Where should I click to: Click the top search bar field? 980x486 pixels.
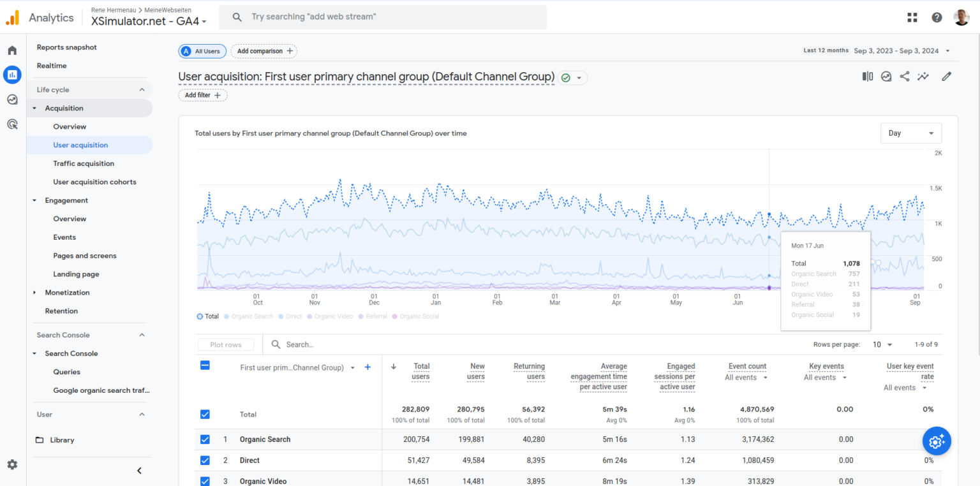(383, 17)
